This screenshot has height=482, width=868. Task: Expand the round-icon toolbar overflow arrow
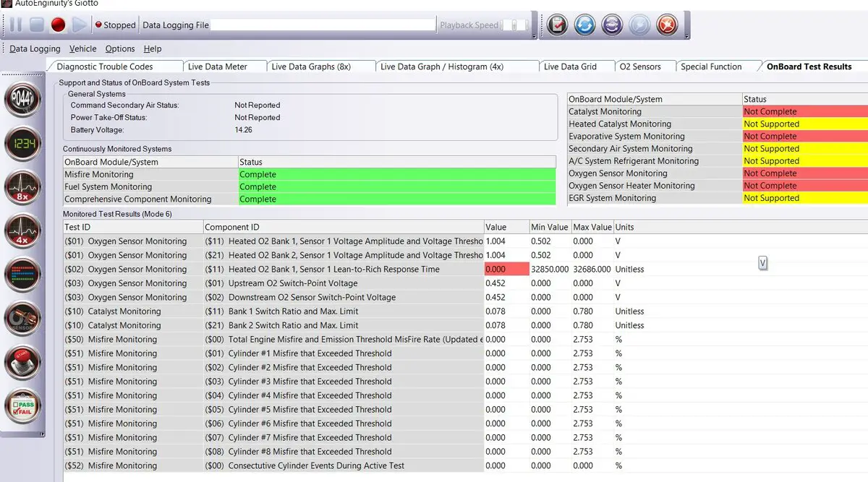[686, 35]
